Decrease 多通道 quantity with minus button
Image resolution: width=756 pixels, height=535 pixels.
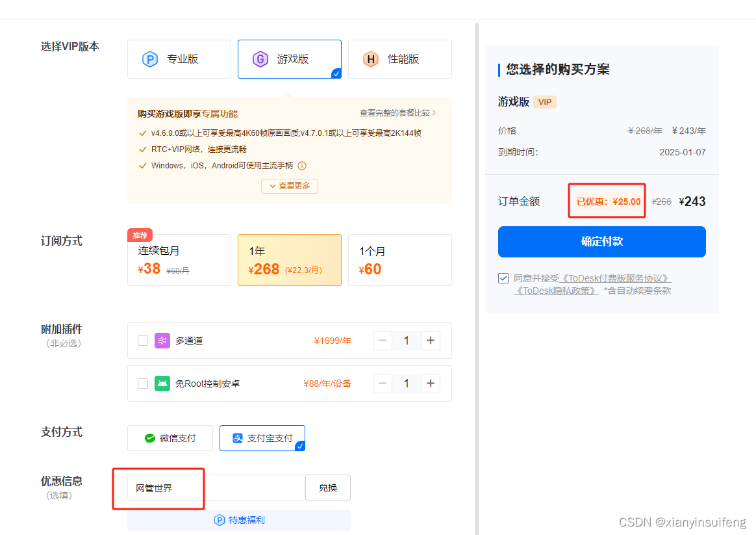coord(383,341)
